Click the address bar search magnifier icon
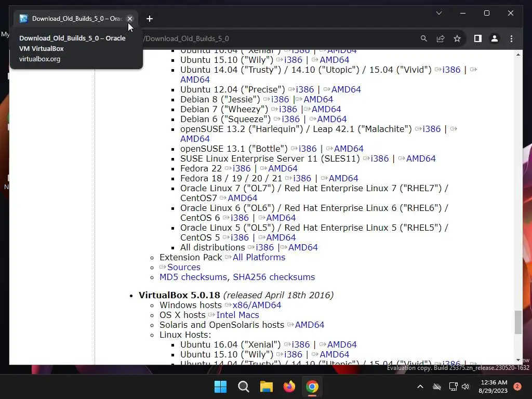The height and width of the screenshot is (399, 532). coord(423,38)
